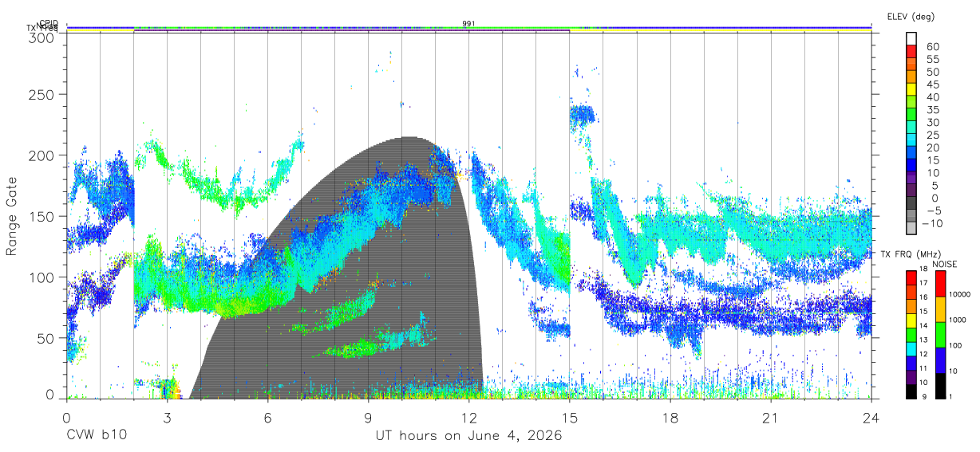
Task: Click the black 1–10 NOISE swatch
Action: 940,386
